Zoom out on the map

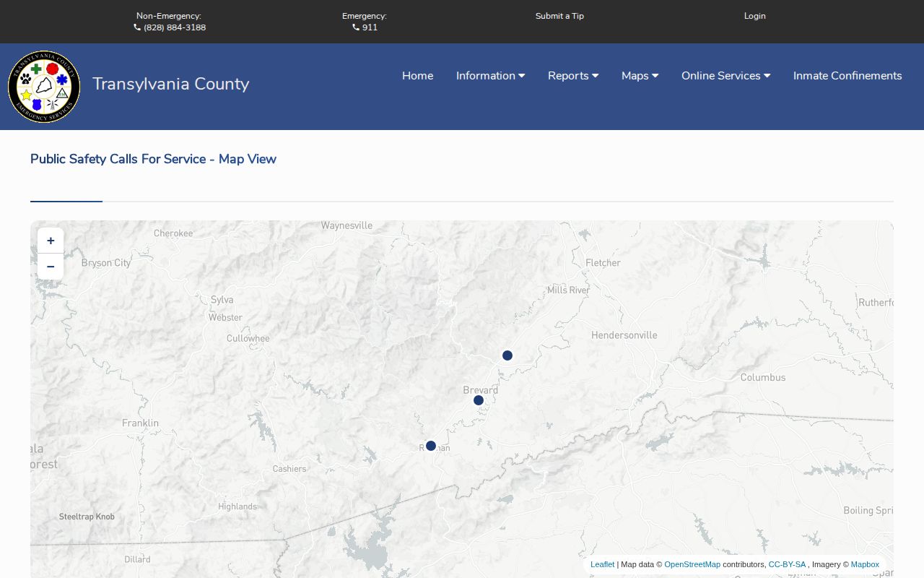51,267
